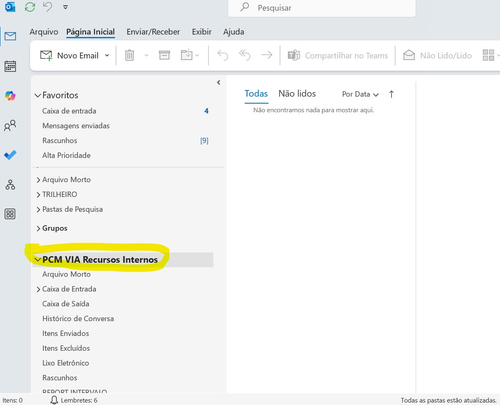
Task: Select the Não lidos filter tab
Action: click(297, 94)
